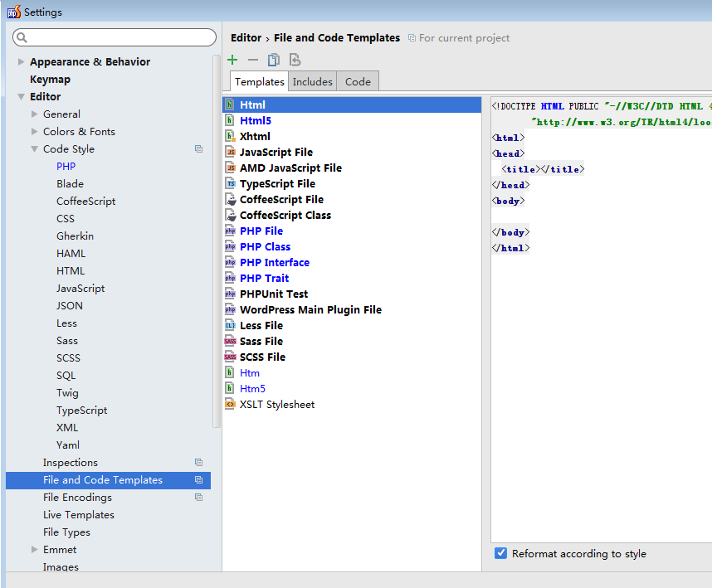Open Yaml code style settings
Image resolution: width=712 pixels, height=588 pixels.
(x=68, y=445)
